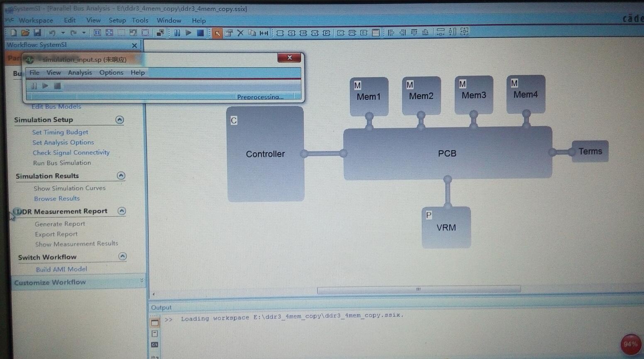
Task: Click Set Analysis Options link
Action: click(63, 142)
